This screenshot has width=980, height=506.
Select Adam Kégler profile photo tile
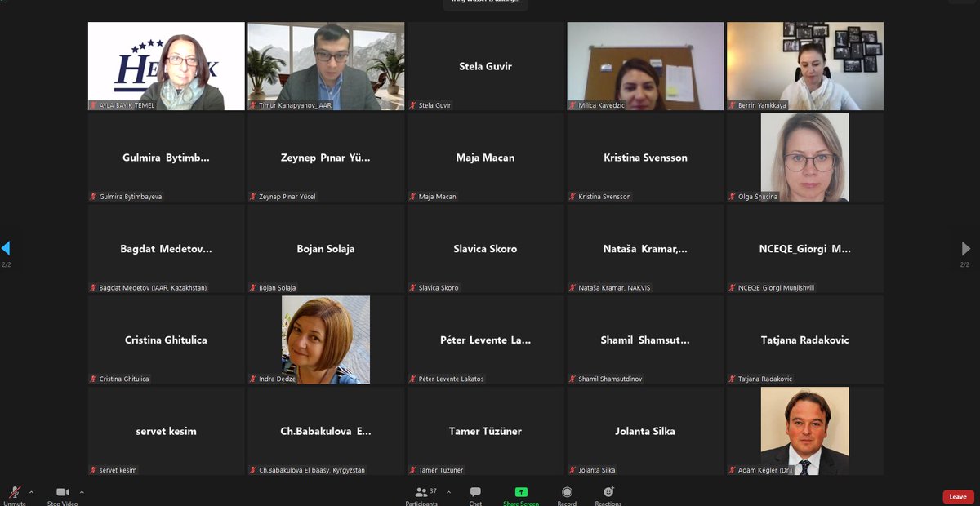click(x=805, y=431)
